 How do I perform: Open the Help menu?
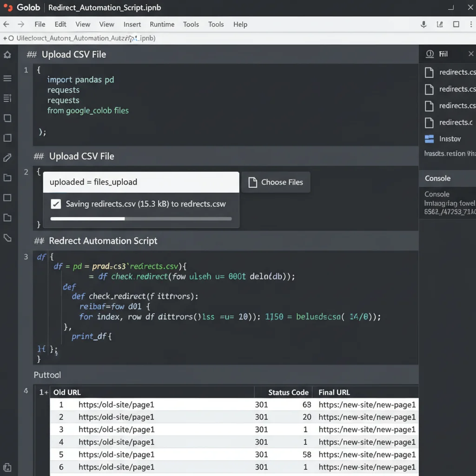click(240, 24)
